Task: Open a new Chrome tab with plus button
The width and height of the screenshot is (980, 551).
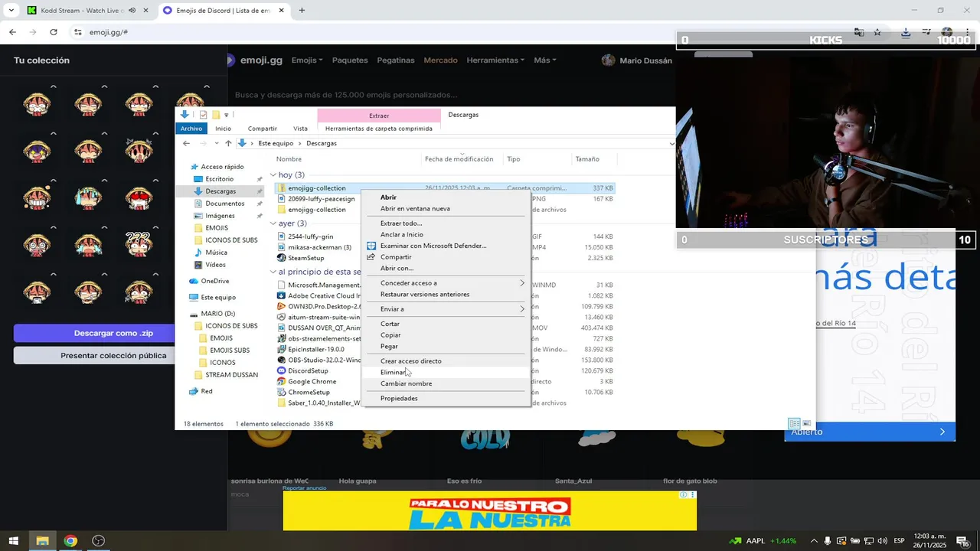Action: coord(302,11)
